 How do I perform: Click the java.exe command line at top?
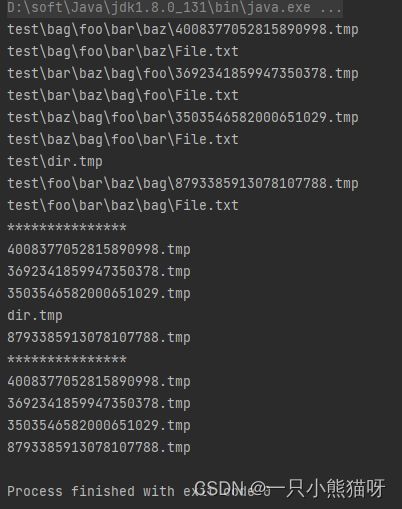[175, 8]
